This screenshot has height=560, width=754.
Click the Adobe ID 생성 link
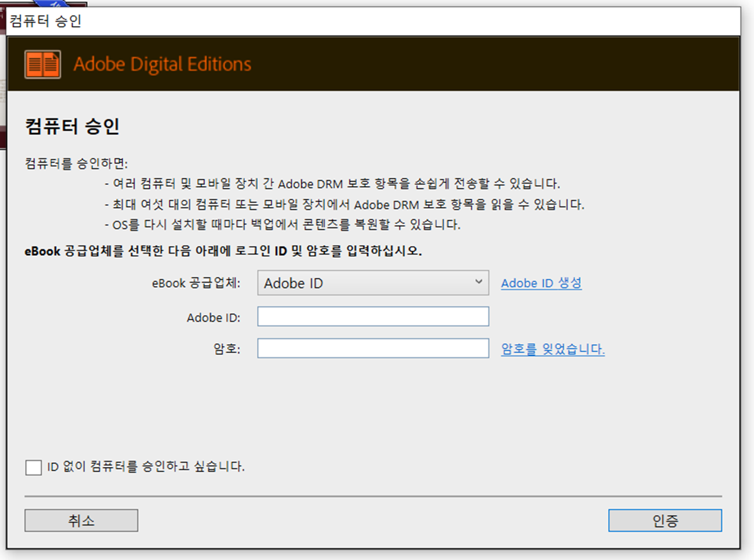(541, 283)
